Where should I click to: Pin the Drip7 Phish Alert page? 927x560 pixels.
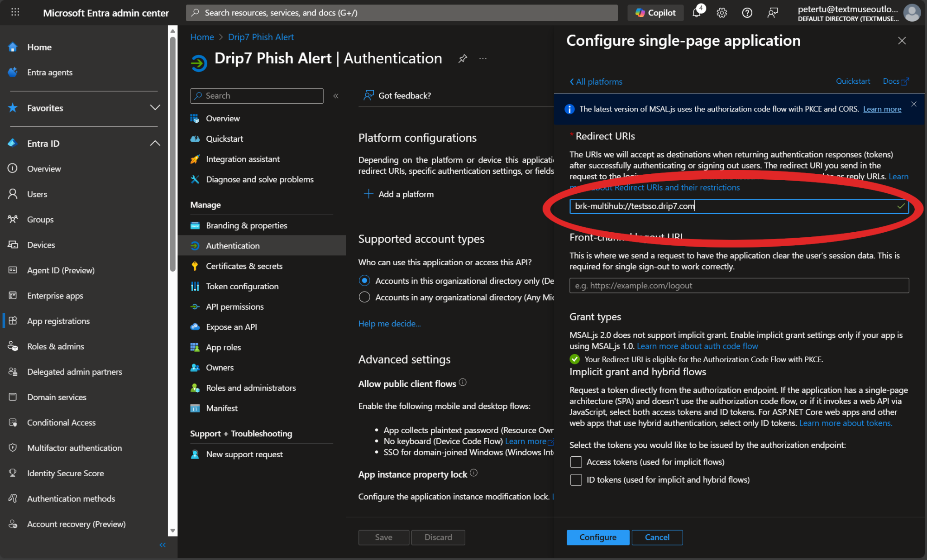pyautogui.click(x=463, y=58)
